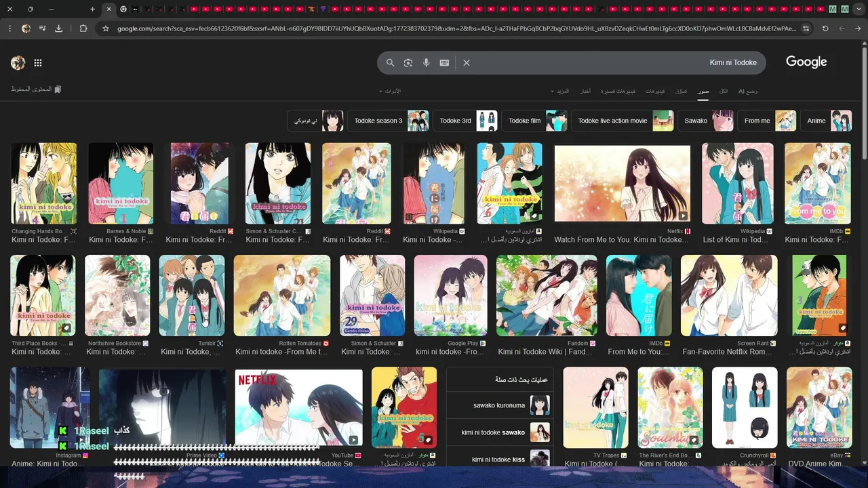Viewport: 868px width, 488px height.
Task: Select the صور (Images) tab
Action: (704, 91)
